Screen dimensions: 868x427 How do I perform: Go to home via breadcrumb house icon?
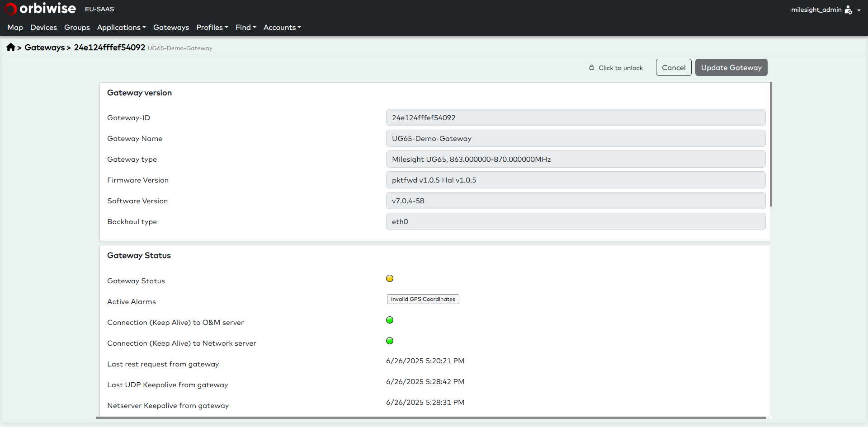[x=11, y=47]
